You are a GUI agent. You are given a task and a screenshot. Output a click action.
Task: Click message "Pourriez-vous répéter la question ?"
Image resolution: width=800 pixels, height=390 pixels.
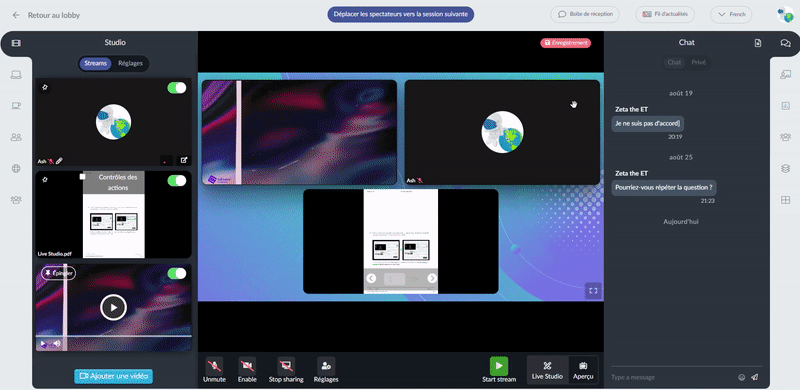[664, 187]
